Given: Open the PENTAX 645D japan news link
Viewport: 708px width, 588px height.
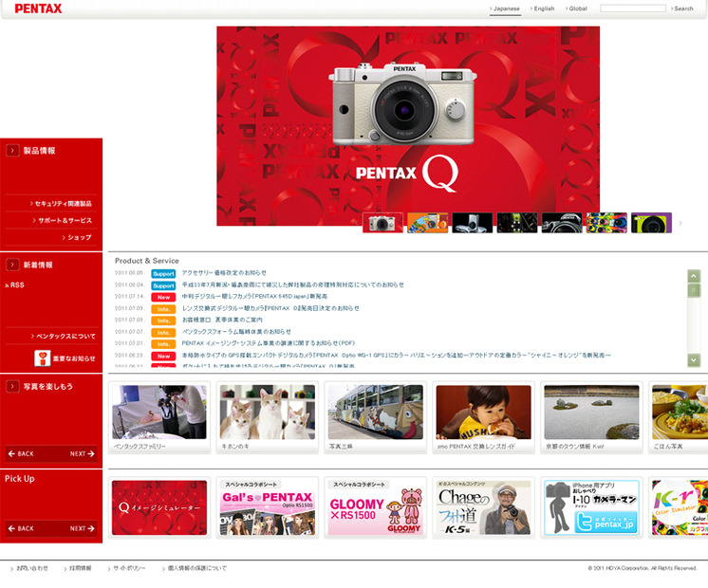Looking at the screenshot, I should point(254,297).
